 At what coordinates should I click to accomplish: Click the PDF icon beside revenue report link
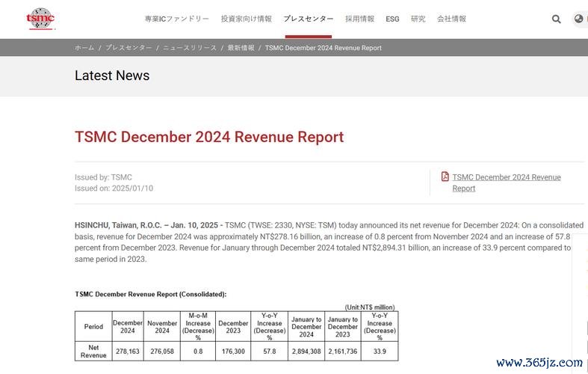tap(445, 177)
